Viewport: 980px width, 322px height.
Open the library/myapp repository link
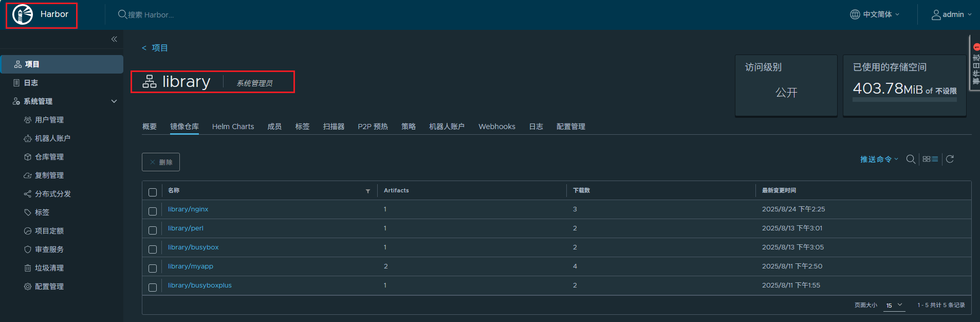191,266
